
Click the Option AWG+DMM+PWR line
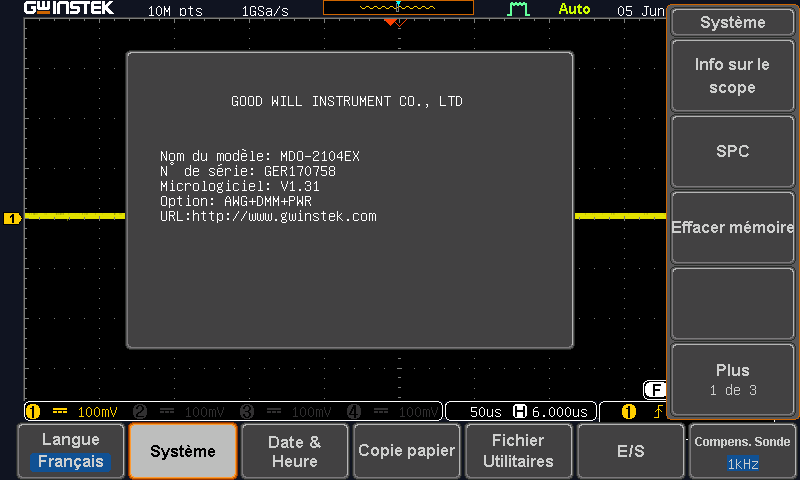(236, 201)
